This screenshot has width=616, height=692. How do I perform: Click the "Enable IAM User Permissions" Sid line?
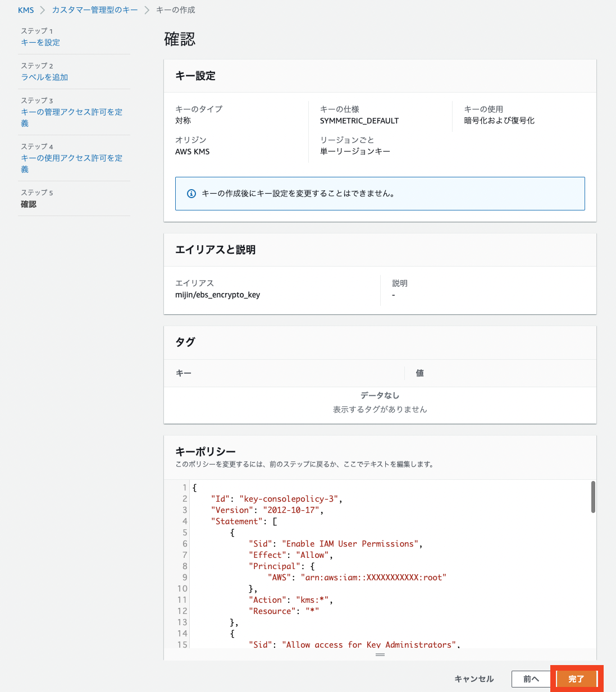click(x=335, y=544)
